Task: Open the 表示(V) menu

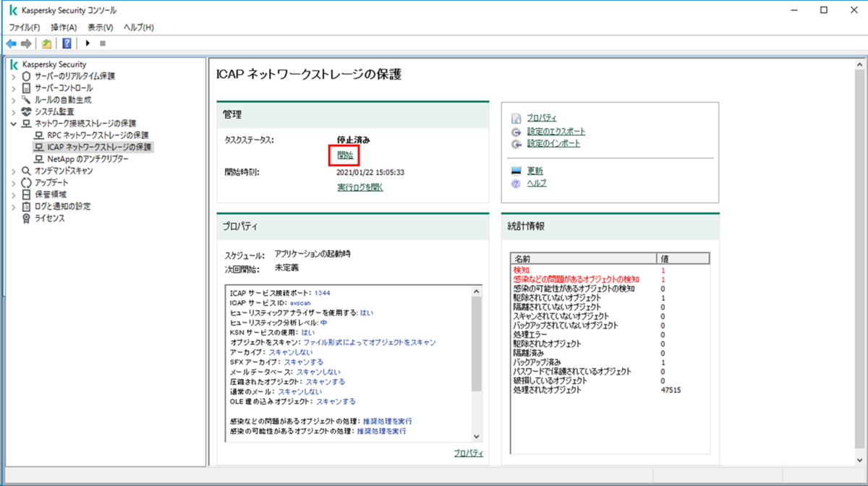Action: tap(101, 27)
